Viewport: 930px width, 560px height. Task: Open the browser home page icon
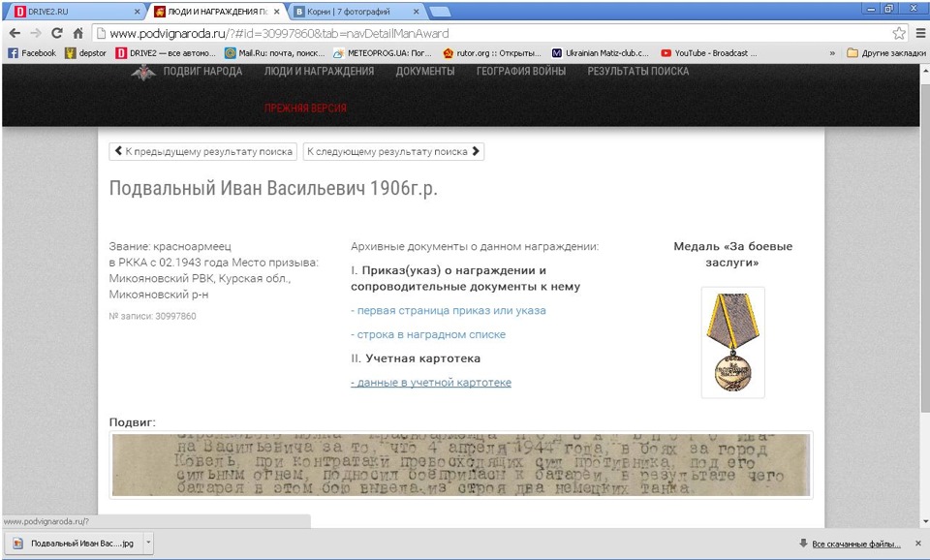point(77,33)
